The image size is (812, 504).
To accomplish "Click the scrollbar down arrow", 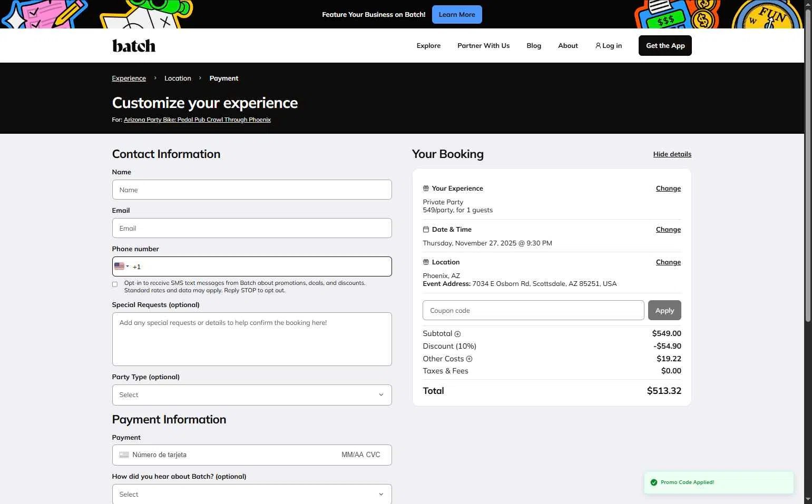I will coord(808,499).
